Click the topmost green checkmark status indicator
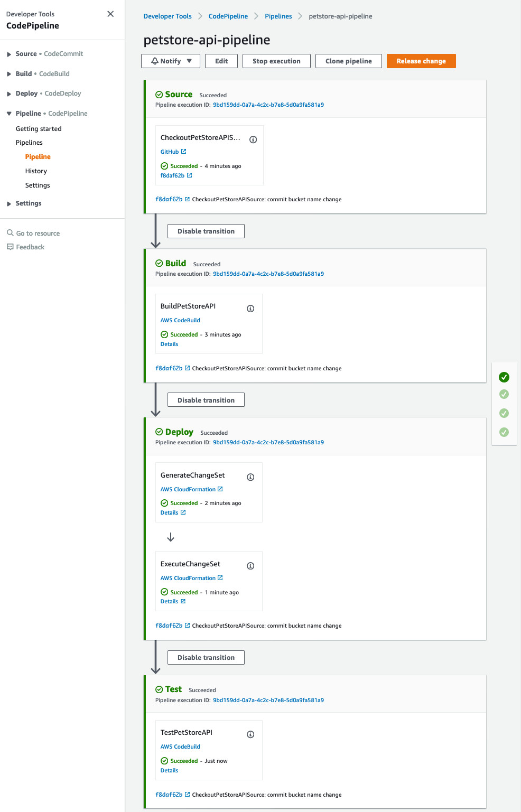Image resolution: width=521 pixels, height=812 pixels. (x=504, y=377)
